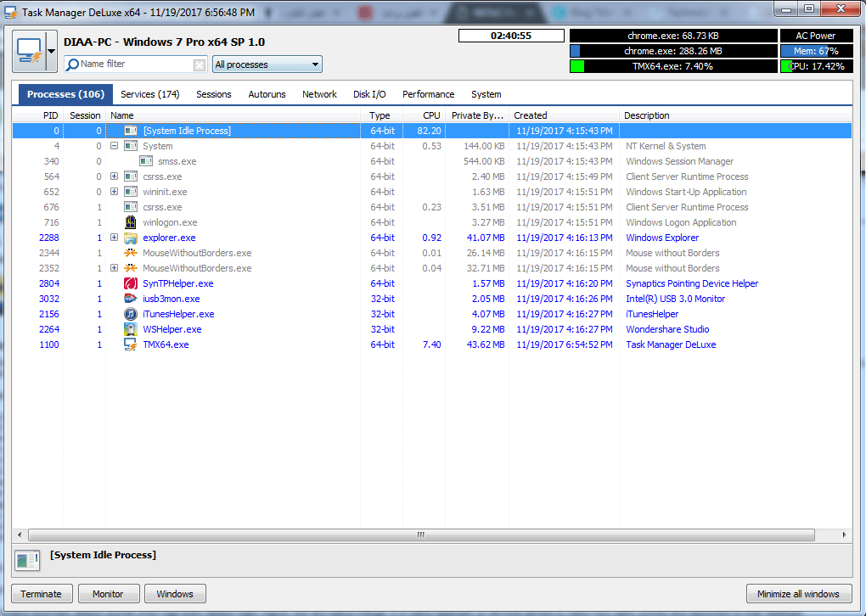Sort by Type column header

[380, 115]
